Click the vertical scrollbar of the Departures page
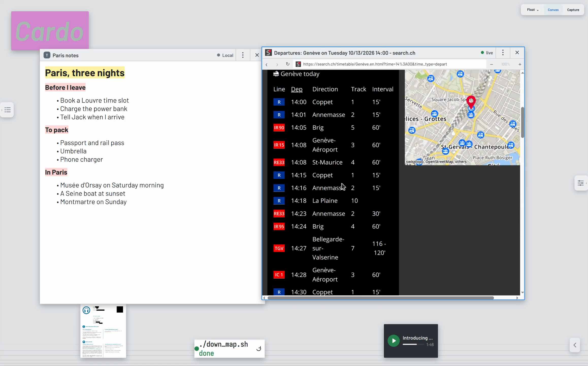This screenshot has width=588, height=366. pyautogui.click(x=522, y=122)
